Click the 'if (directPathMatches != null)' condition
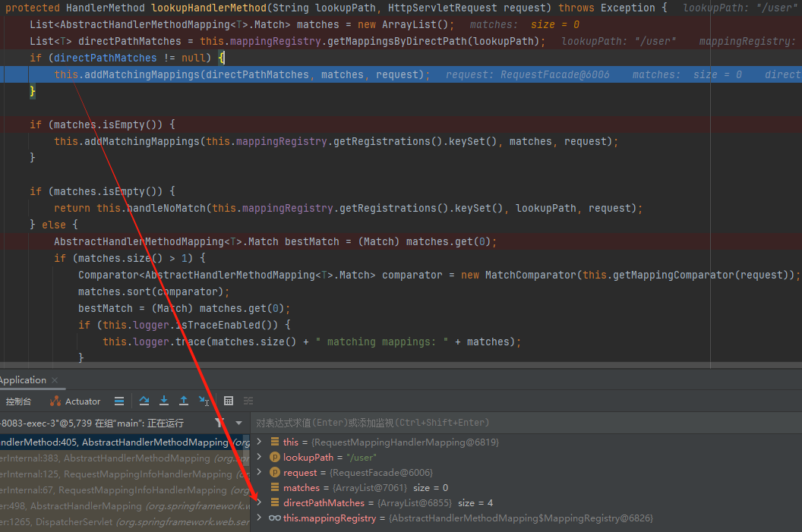Viewport: 802px width, 532px height. point(120,58)
